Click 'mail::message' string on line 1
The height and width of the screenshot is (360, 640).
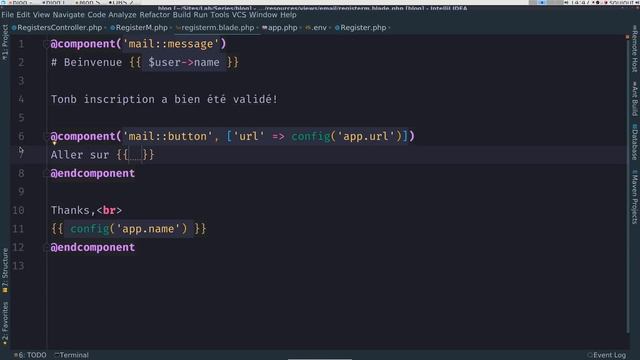[171, 44]
